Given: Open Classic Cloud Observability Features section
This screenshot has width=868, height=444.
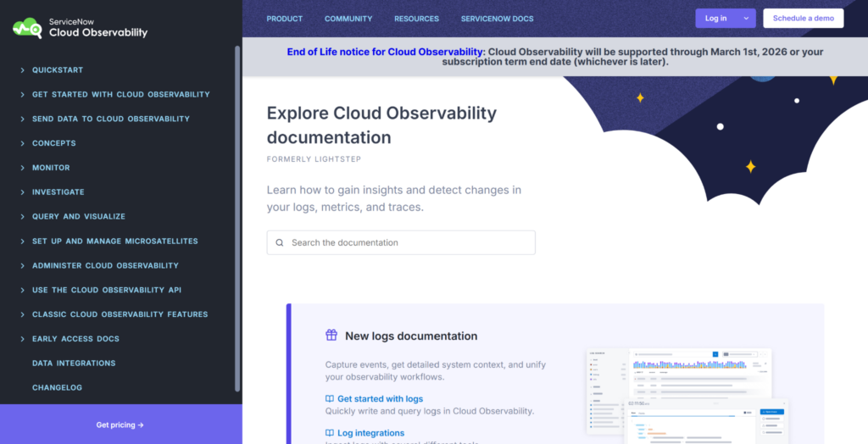Looking at the screenshot, I should click(120, 314).
